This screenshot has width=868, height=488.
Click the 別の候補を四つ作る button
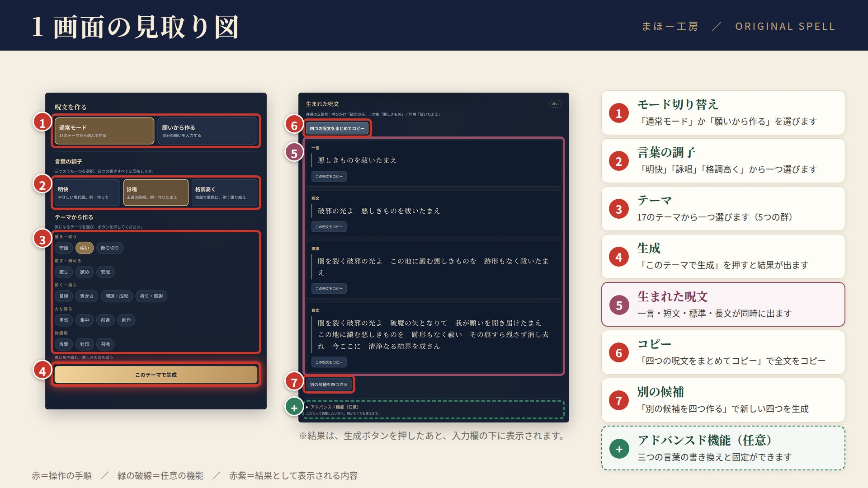click(329, 385)
